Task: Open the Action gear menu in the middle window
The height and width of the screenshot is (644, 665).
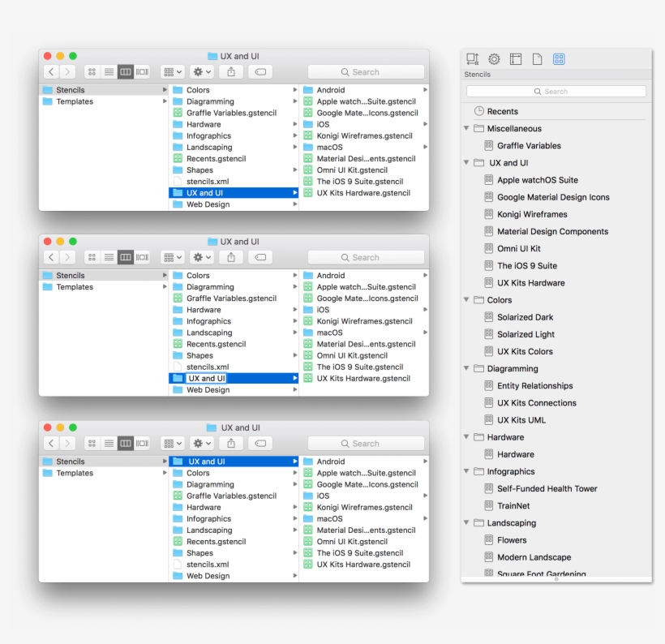Action: pyautogui.click(x=200, y=257)
